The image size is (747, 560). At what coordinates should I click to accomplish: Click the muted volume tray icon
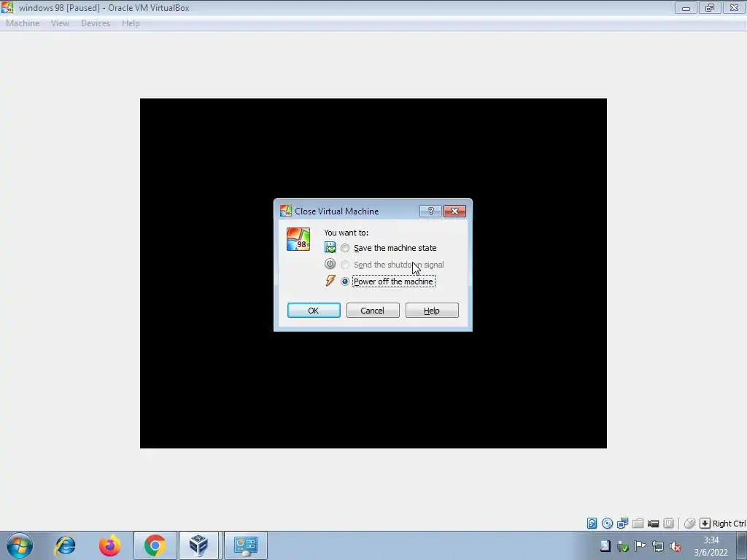pyautogui.click(x=676, y=546)
